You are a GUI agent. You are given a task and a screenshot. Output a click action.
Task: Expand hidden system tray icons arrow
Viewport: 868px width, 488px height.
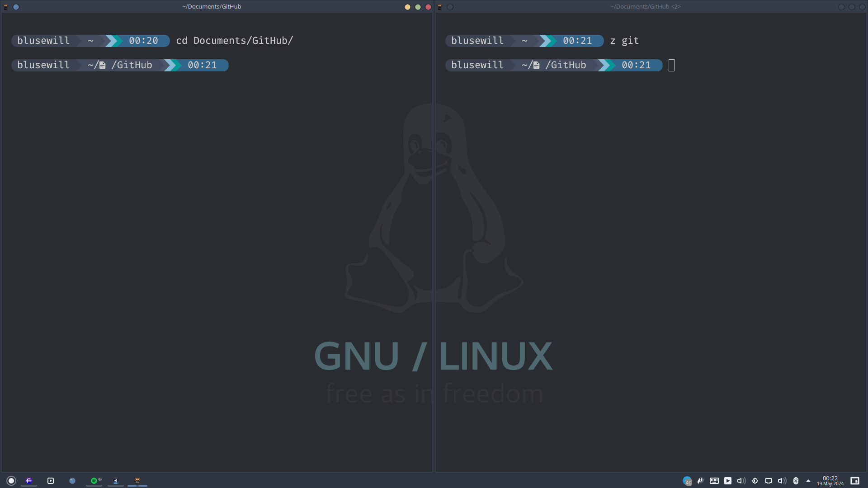coord(808,481)
